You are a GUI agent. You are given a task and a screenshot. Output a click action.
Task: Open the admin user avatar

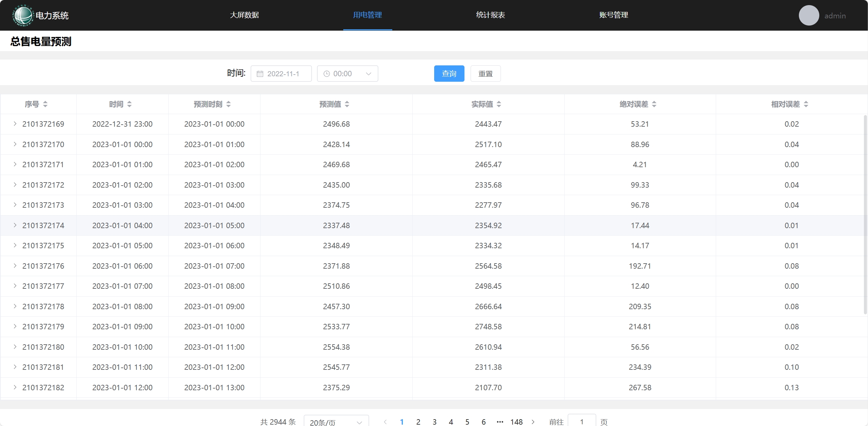tap(809, 15)
